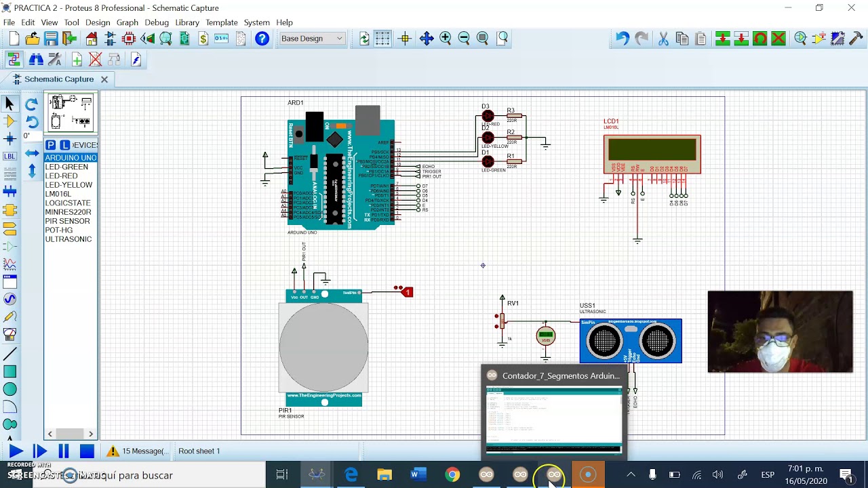Remove sheet with the crossed-out page icon
Viewport: 868px width, 488px height.
(x=96, y=60)
